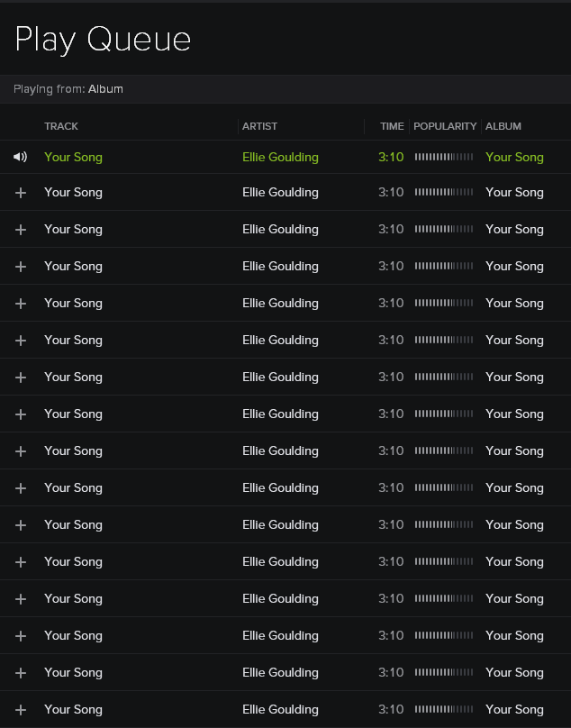Sort the queue by the TRACK column header
The width and height of the screenshot is (571, 728).
61,126
